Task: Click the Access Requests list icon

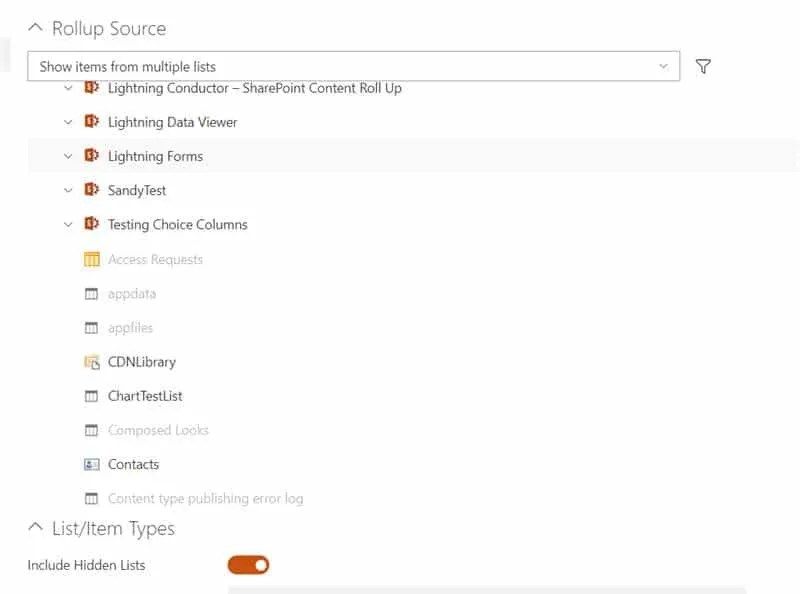Action: 92,260
